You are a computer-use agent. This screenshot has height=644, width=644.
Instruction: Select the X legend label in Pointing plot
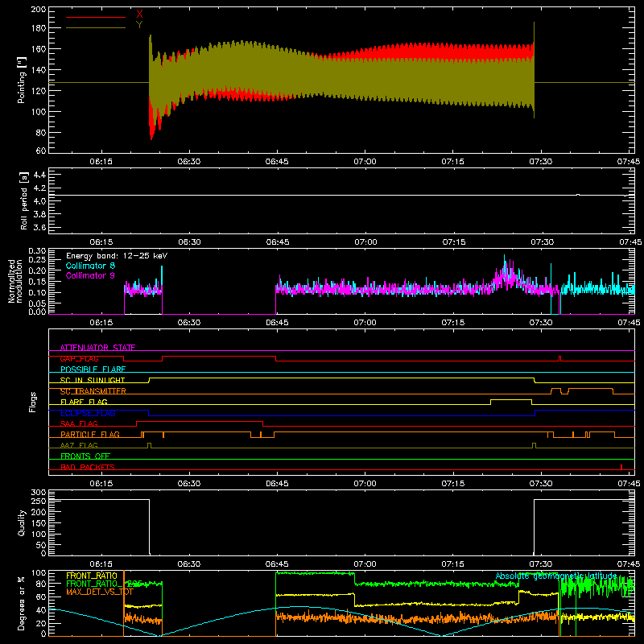[x=139, y=14]
